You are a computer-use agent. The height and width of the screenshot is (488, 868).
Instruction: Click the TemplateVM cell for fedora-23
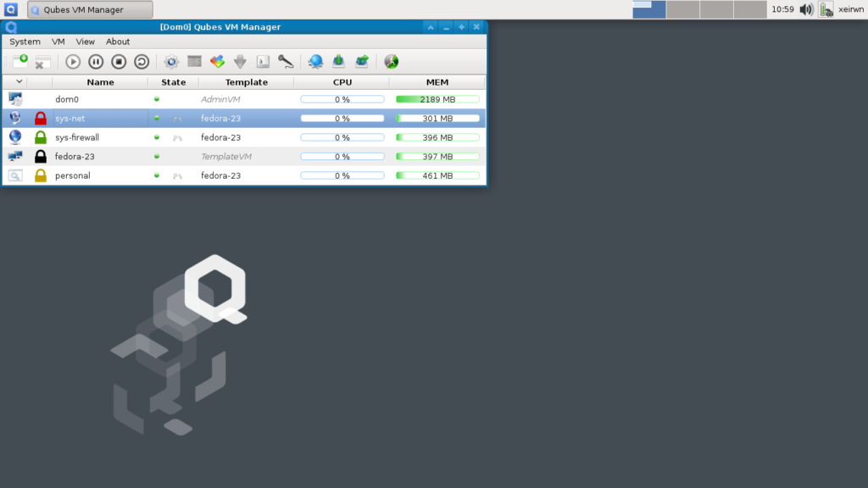(225, 157)
